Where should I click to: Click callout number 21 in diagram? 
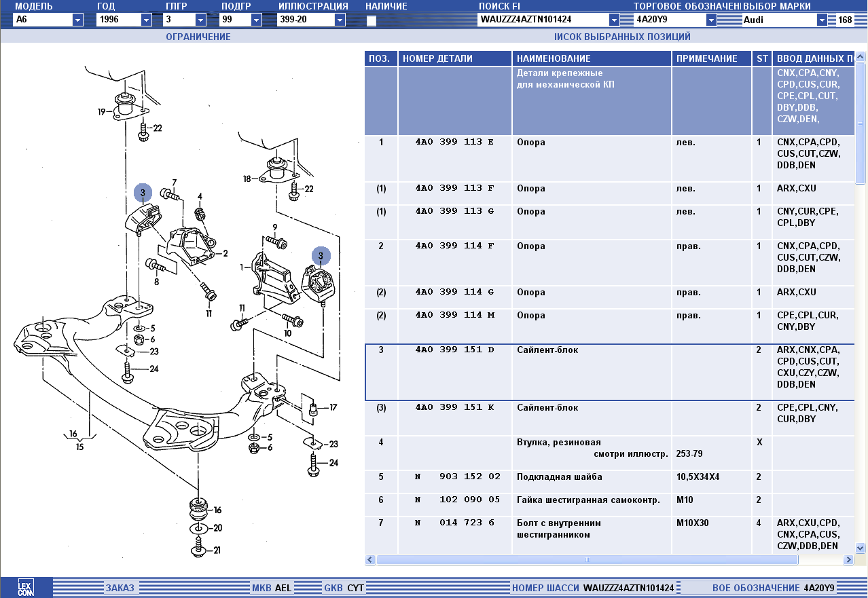pyautogui.click(x=217, y=550)
